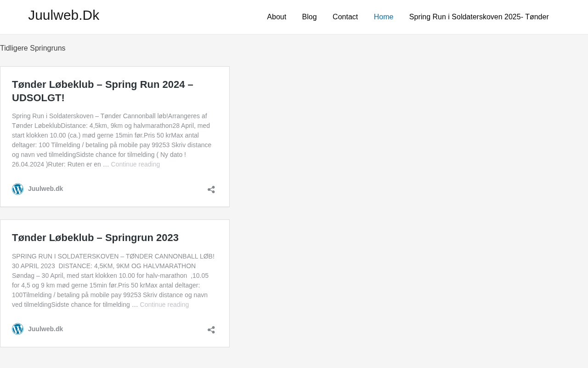Continue reading the Springrun 2023 post
The width and height of the screenshot is (588, 368).
click(x=164, y=305)
